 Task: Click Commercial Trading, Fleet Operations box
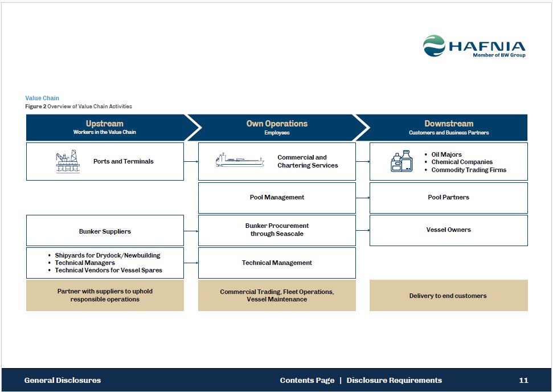pos(277,295)
